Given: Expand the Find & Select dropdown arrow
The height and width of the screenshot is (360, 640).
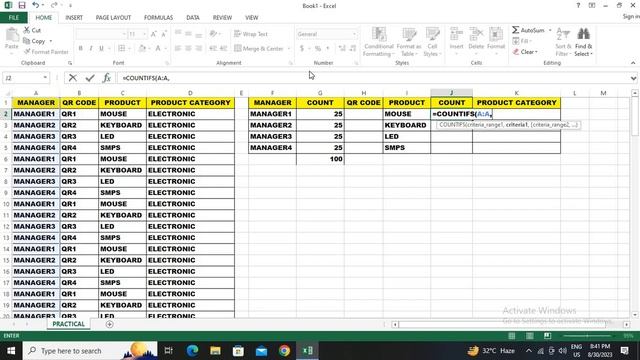Looking at the screenshot, I should (591, 54).
